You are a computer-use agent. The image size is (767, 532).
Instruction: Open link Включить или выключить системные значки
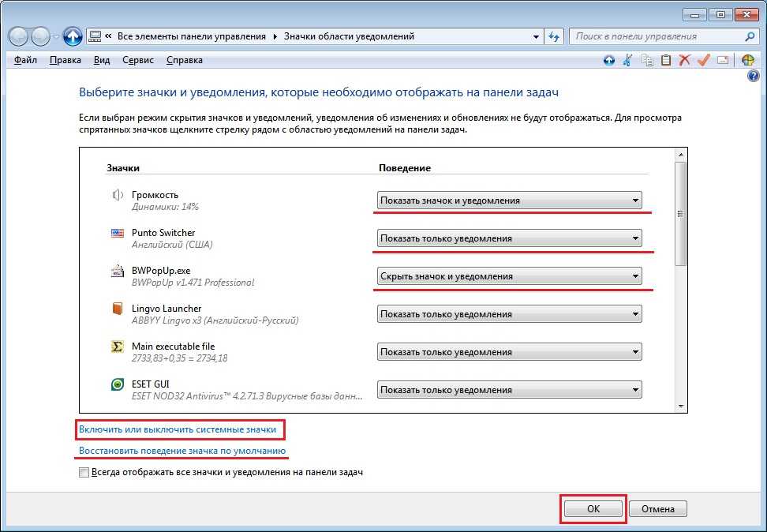point(178,430)
